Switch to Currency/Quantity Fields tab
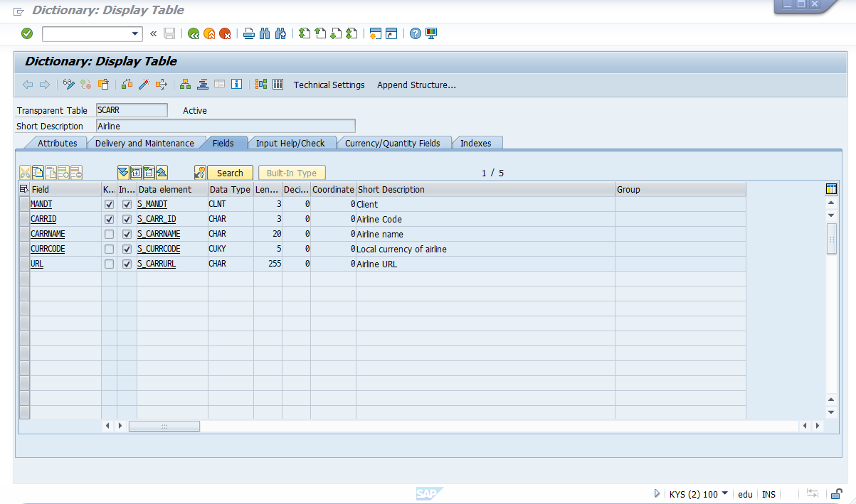 click(393, 143)
